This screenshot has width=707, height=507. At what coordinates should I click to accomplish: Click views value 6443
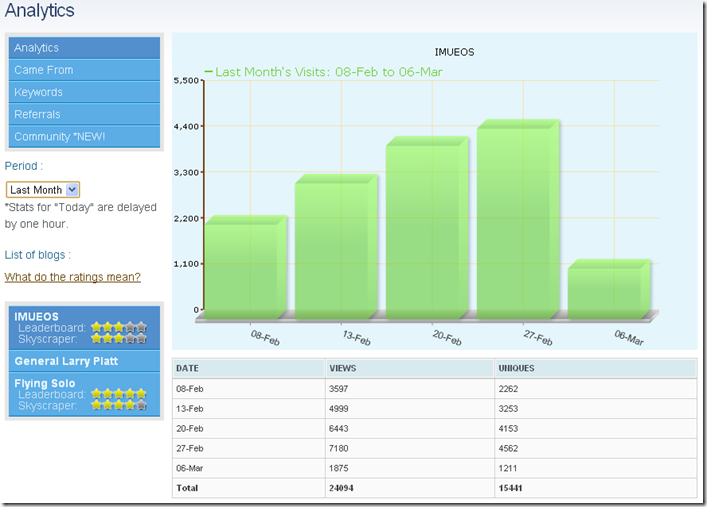point(339,429)
